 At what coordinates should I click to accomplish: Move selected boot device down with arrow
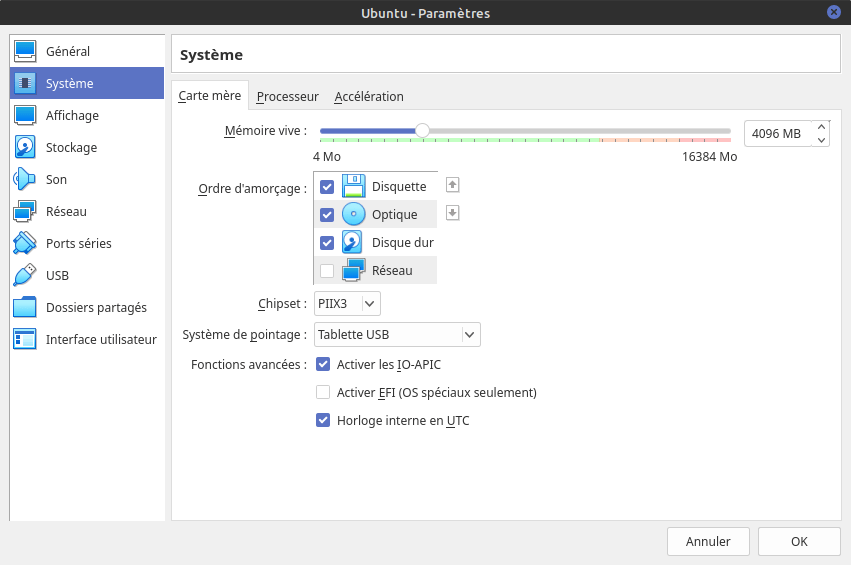(453, 213)
